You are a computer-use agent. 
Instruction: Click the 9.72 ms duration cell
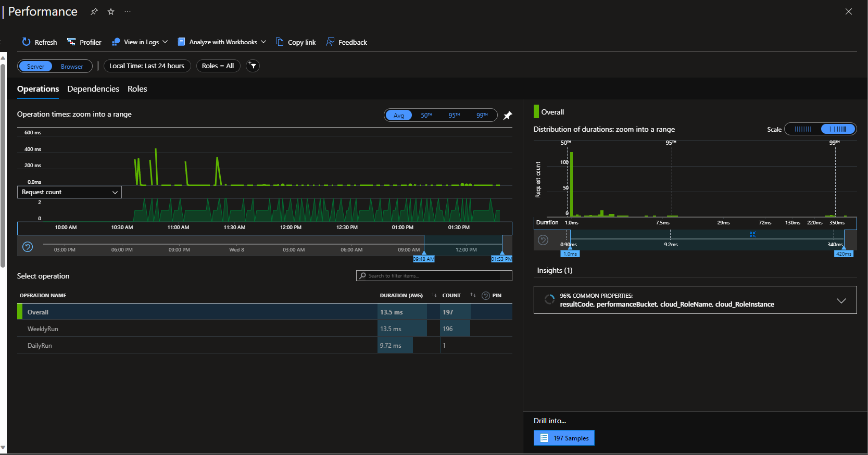395,345
